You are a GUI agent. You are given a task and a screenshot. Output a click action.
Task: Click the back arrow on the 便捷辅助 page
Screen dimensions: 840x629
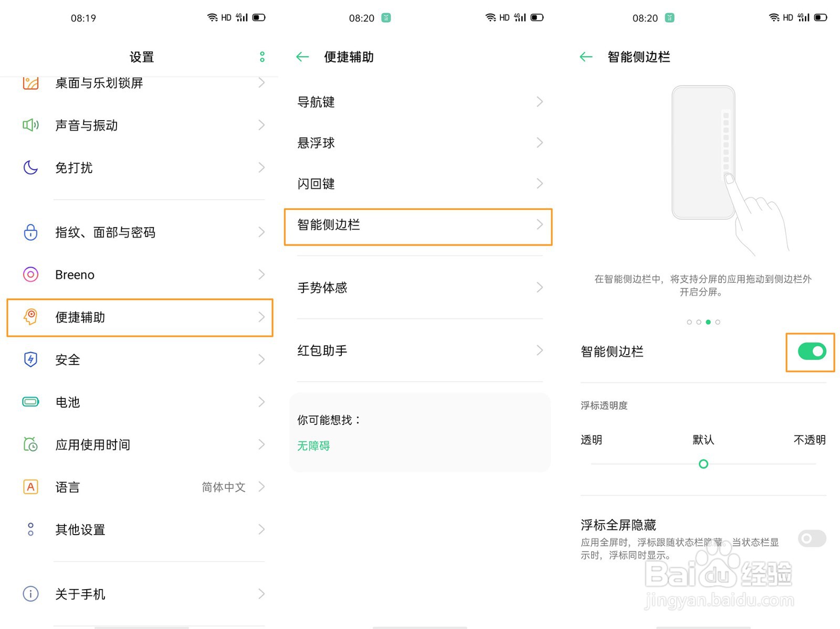pos(302,57)
